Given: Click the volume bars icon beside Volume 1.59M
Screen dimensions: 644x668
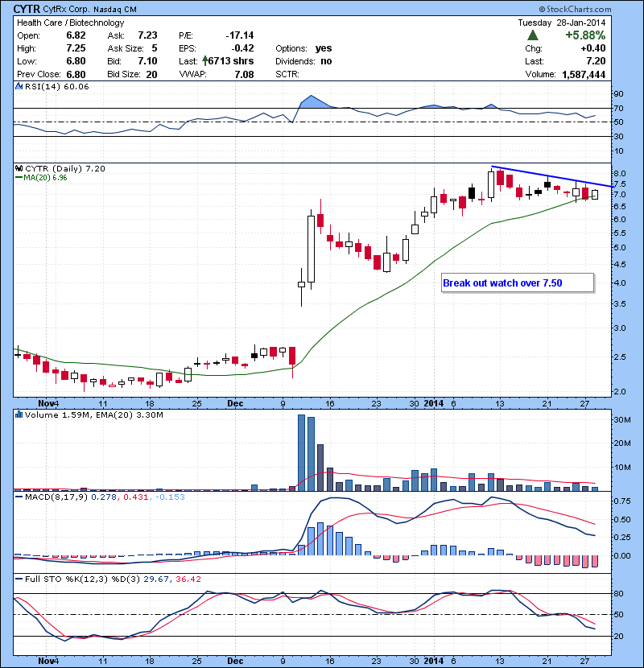Looking at the screenshot, I should pos(19,414).
